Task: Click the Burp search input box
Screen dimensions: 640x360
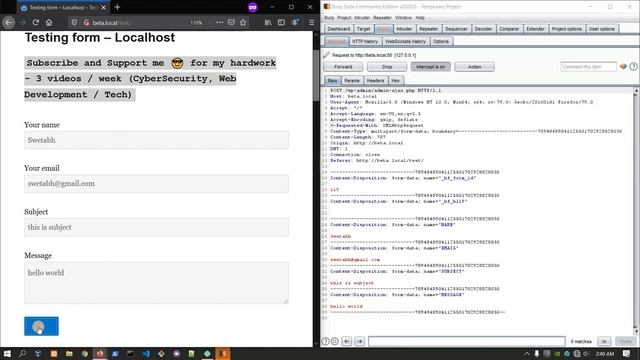Action: [467, 341]
